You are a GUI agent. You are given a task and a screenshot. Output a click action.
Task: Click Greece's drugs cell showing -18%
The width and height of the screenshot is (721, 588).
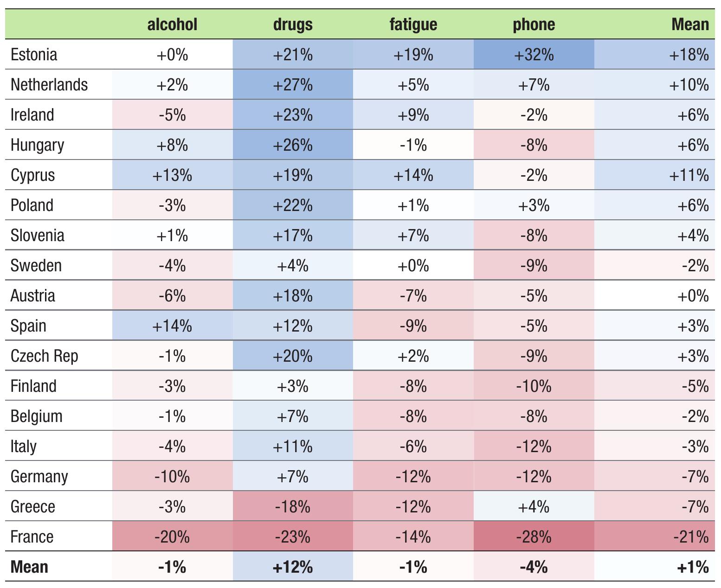pyautogui.click(x=293, y=507)
